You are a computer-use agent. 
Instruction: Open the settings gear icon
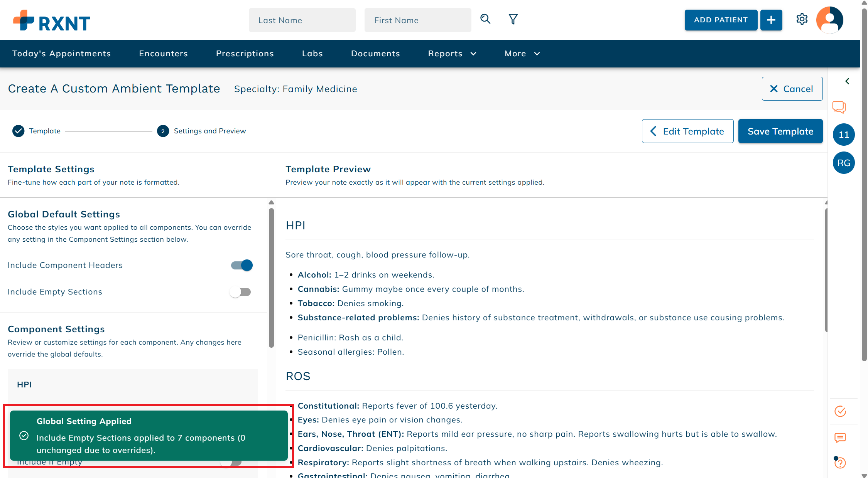[x=802, y=19]
